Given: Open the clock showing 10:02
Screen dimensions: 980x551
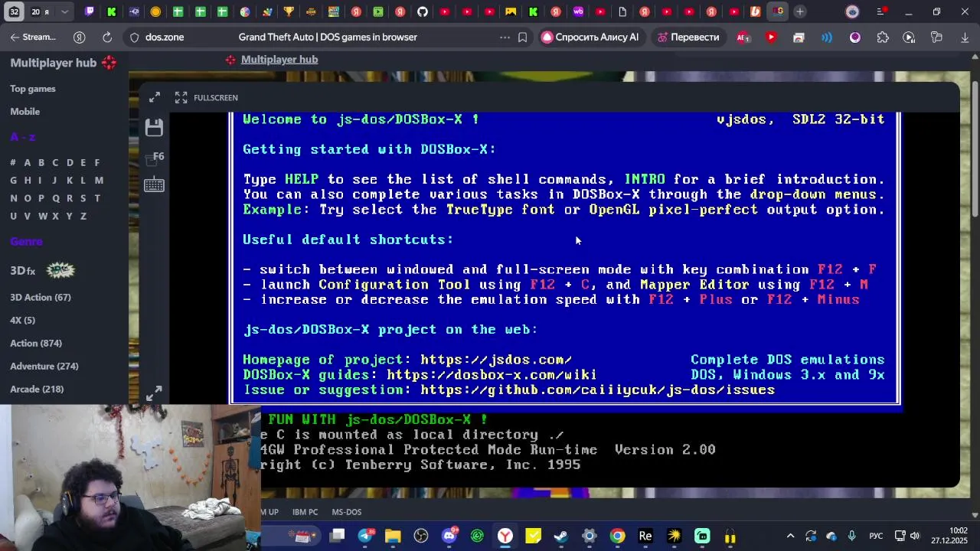Looking at the screenshot, I should [x=949, y=536].
